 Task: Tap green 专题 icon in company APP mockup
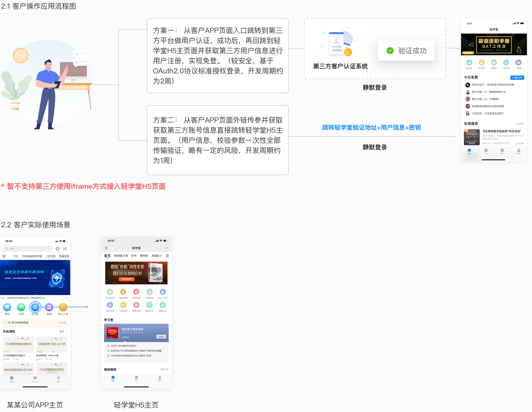[x=21, y=307]
